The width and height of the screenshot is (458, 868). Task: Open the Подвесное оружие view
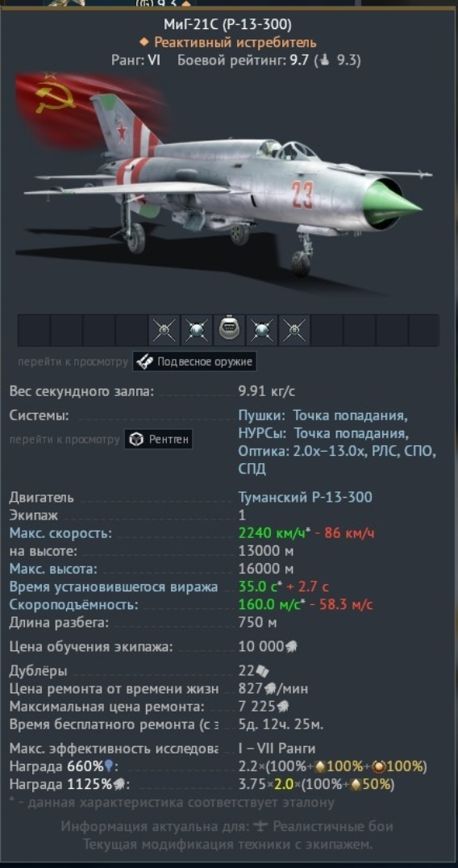pos(194,362)
